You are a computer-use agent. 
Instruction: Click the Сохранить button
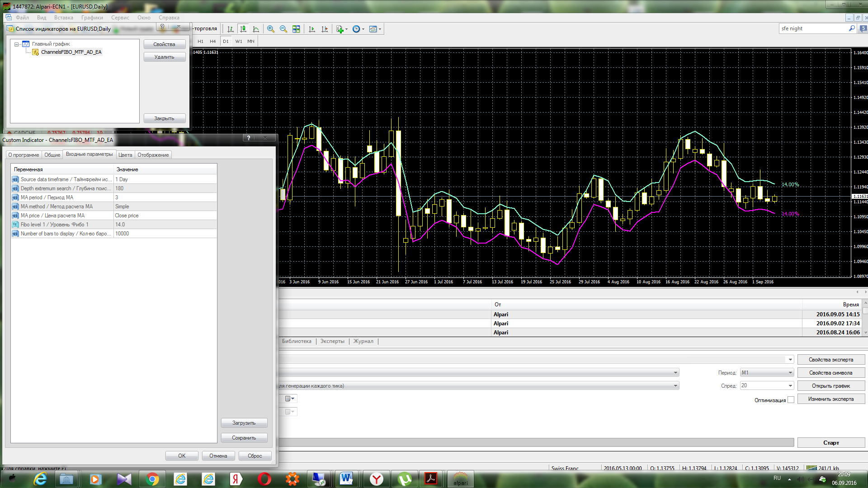tap(244, 438)
